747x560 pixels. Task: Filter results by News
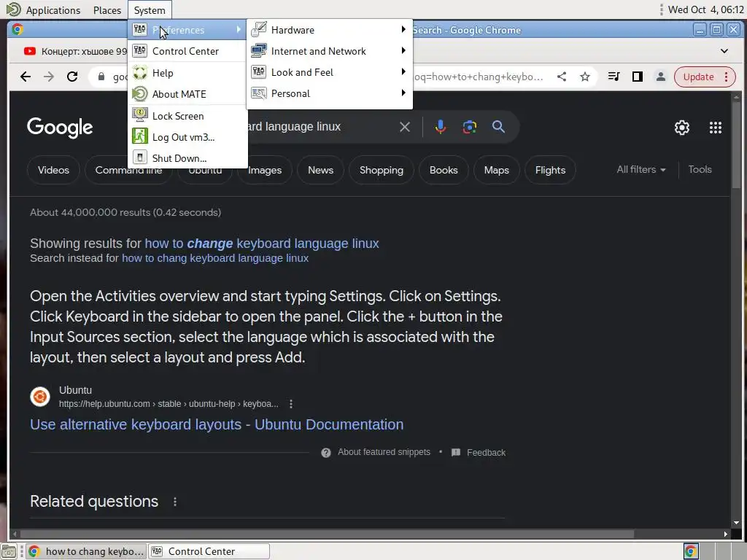321,170
